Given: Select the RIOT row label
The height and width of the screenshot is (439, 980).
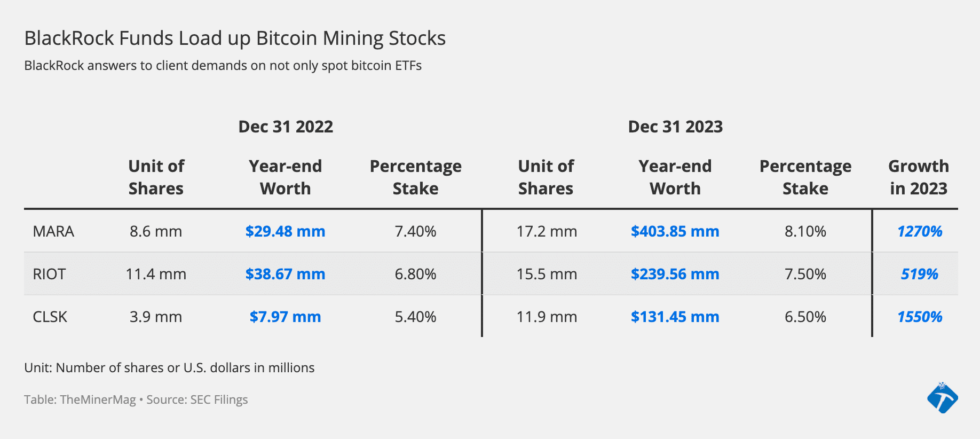Looking at the screenshot, I should [49, 274].
